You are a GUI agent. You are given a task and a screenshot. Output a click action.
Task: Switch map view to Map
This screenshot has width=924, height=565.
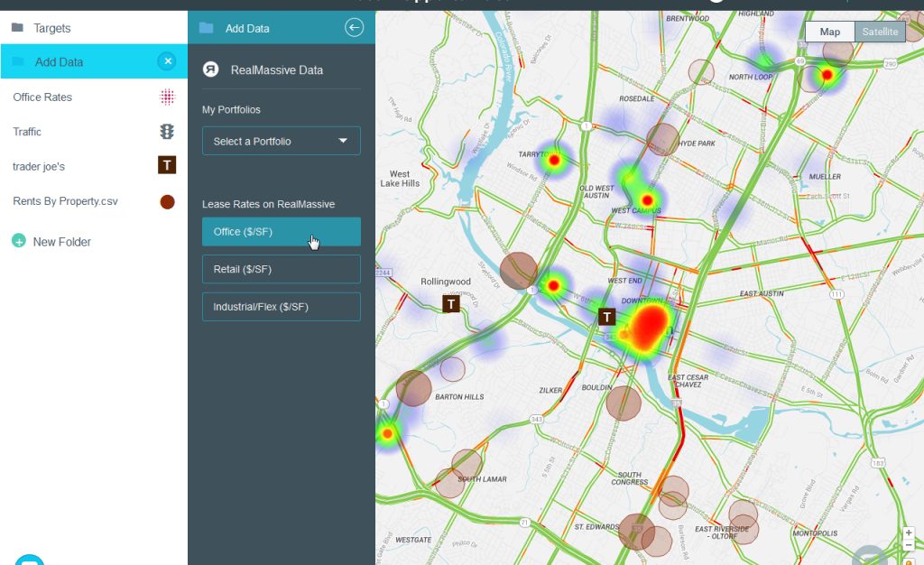coord(830,32)
